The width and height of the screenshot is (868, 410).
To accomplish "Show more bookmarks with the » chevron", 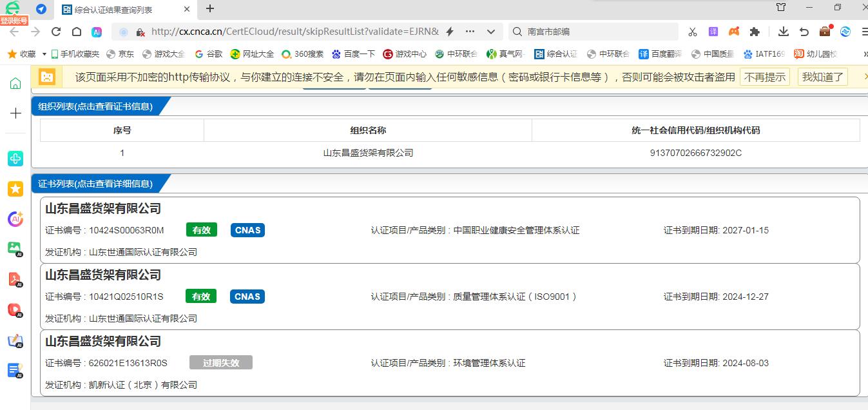I will (864, 54).
